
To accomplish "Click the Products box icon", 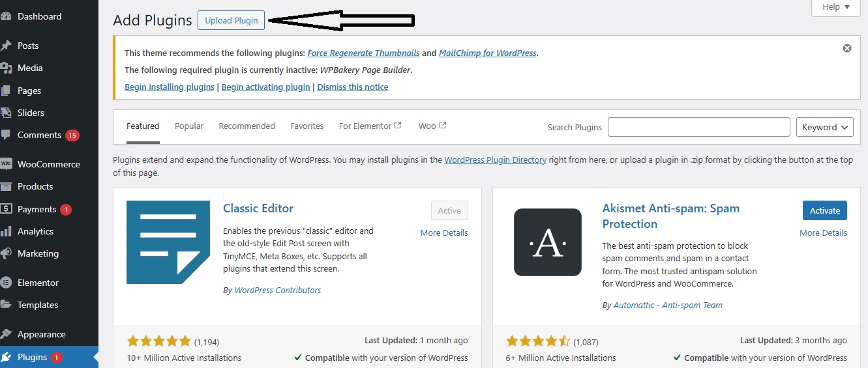I will pyautogui.click(x=6, y=186).
